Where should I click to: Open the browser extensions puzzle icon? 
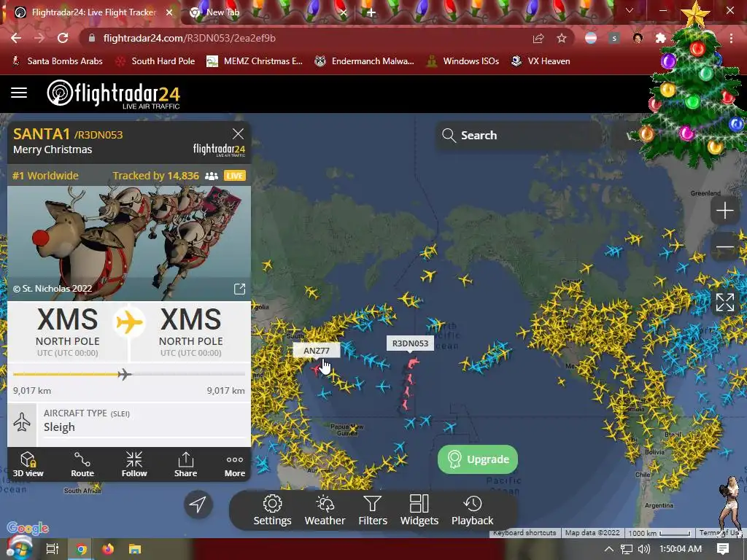click(x=660, y=38)
